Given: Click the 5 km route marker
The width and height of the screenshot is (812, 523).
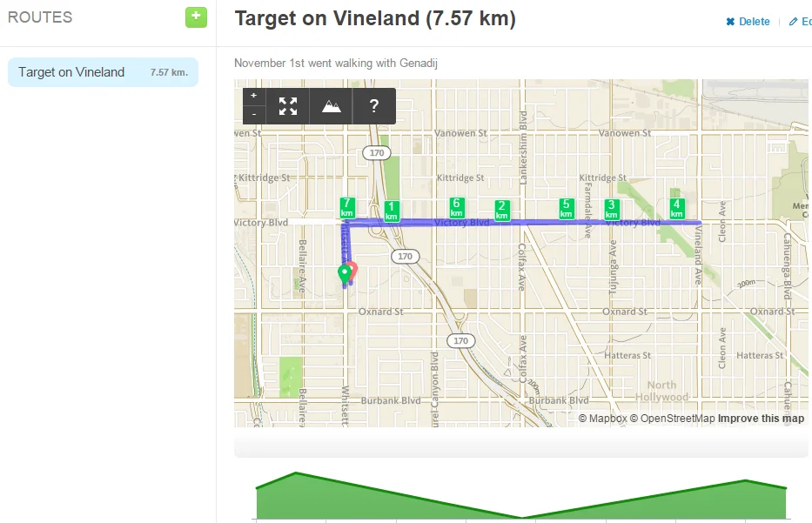Looking at the screenshot, I should click(x=566, y=208).
